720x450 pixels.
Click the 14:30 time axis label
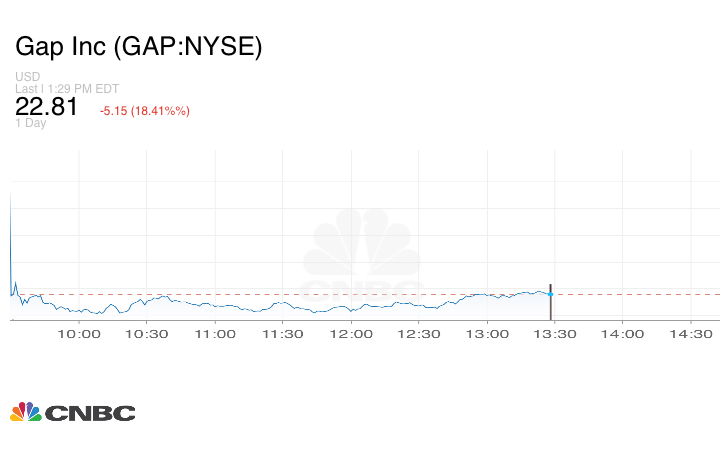pyautogui.click(x=691, y=334)
